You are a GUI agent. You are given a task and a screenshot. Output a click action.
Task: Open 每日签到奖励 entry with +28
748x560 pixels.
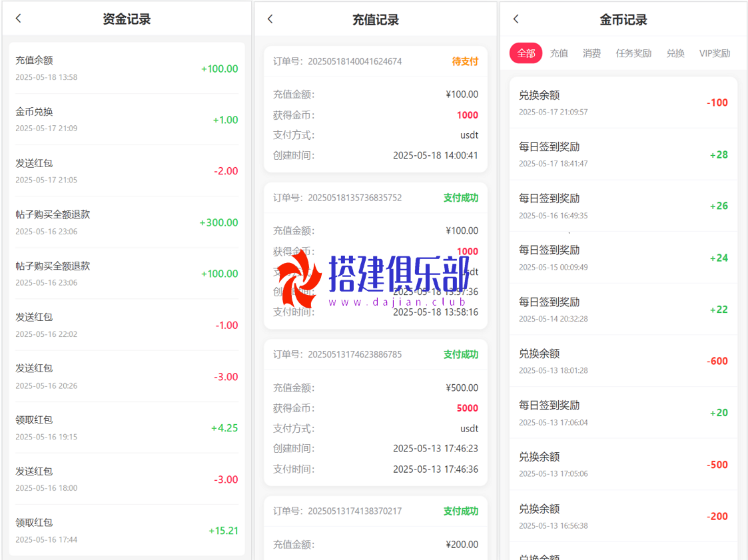pyautogui.click(x=623, y=154)
